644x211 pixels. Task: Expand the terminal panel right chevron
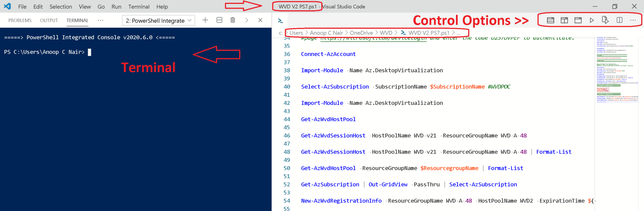pos(247,20)
